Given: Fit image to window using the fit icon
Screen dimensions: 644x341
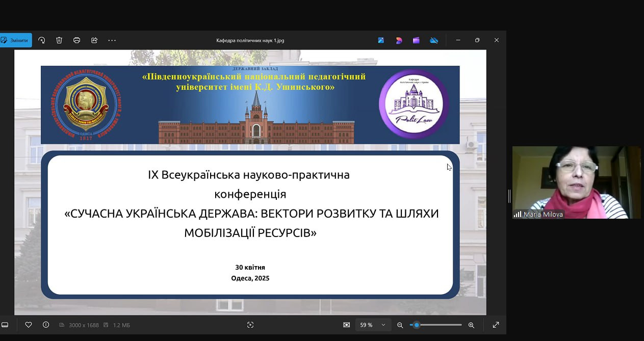Looking at the screenshot, I should (x=347, y=325).
